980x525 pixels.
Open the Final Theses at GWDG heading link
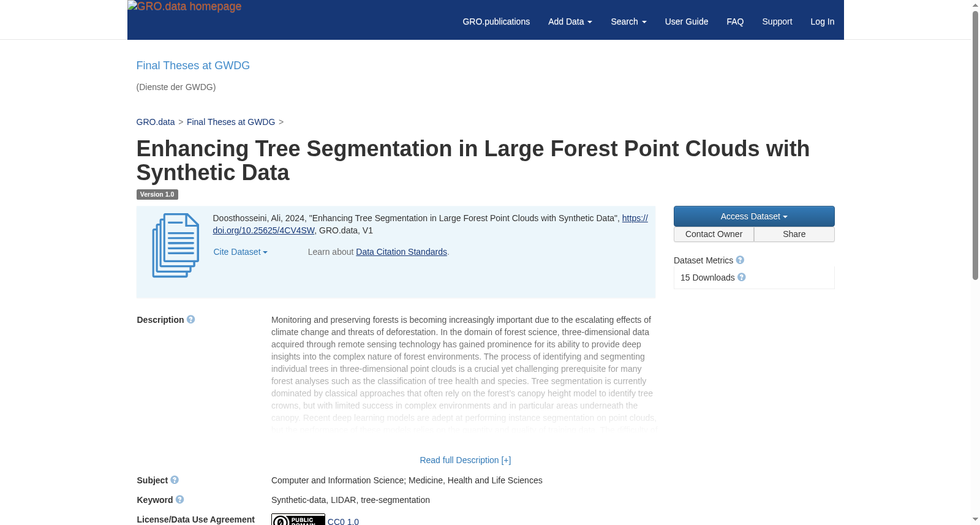click(193, 66)
